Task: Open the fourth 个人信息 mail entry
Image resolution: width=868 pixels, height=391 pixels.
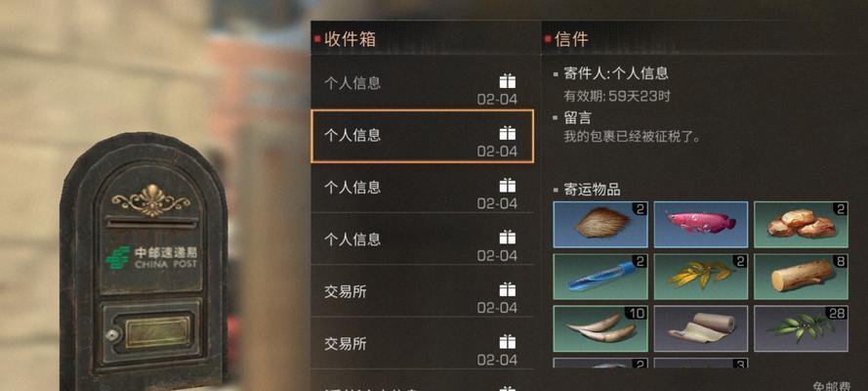Action: pyautogui.click(x=423, y=239)
